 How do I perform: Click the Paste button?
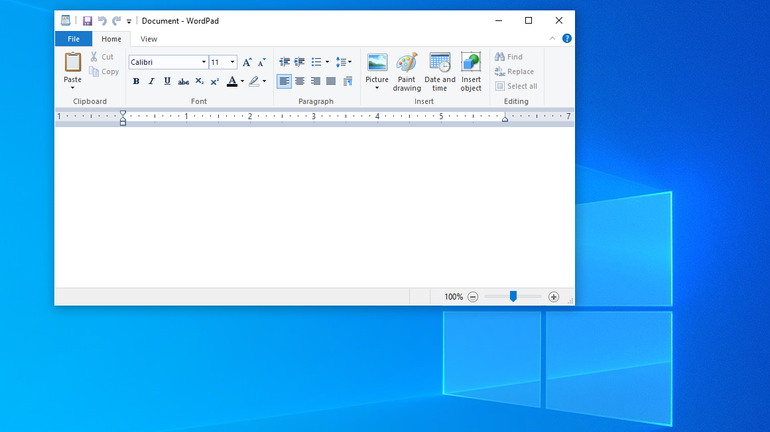73,68
